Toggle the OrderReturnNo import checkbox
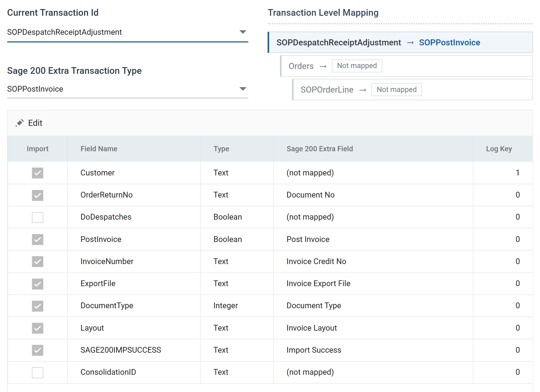The image size is (540, 392). click(38, 195)
